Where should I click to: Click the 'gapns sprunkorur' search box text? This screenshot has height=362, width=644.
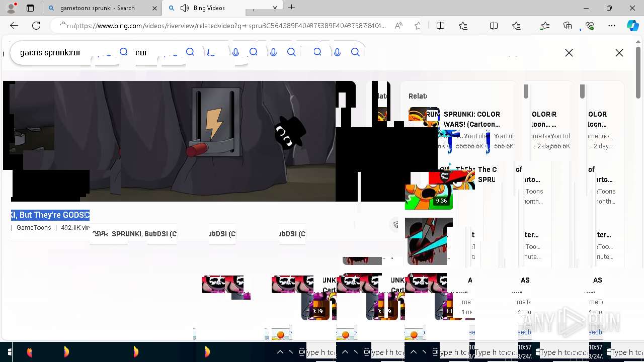pos(50,52)
